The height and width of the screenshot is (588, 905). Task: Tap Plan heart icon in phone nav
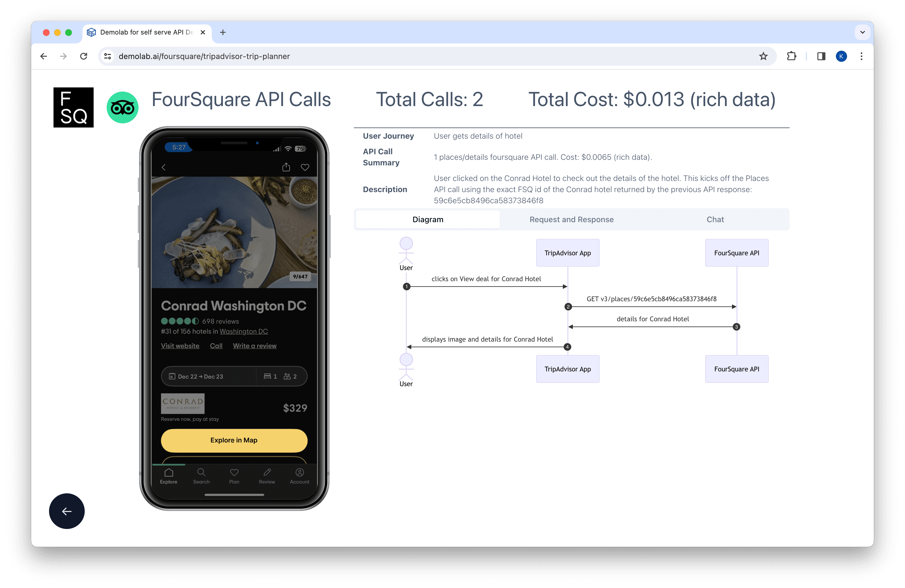coord(234,476)
